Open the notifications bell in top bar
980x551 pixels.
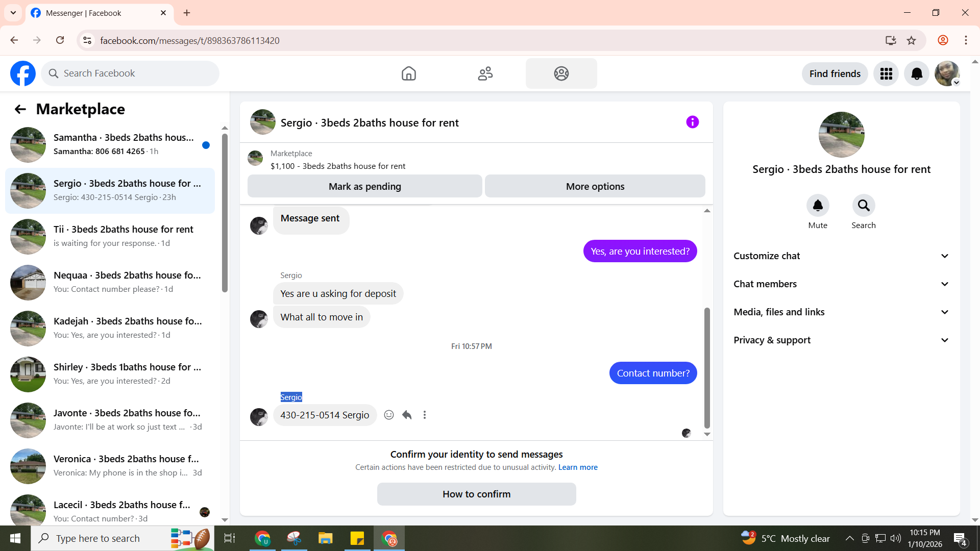coord(917,74)
